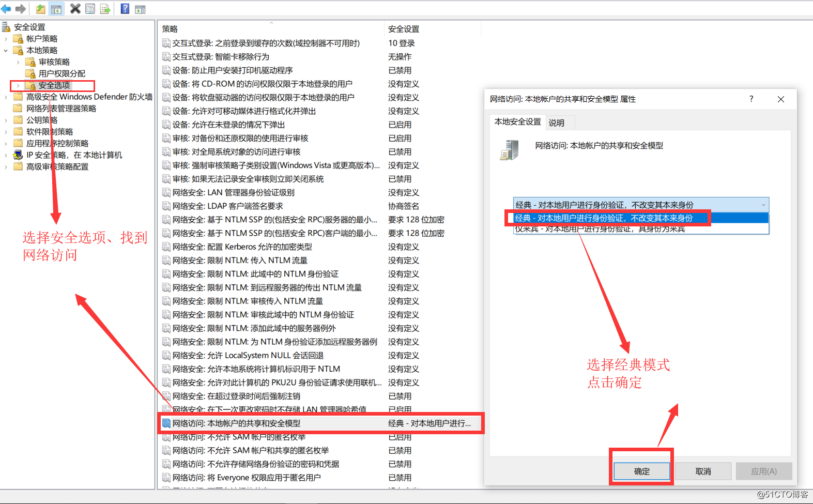Image resolution: width=813 pixels, height=504 pixels.
Task: Expand the 高级审核策略配置 tree node
Action: (x=6, y=166)
